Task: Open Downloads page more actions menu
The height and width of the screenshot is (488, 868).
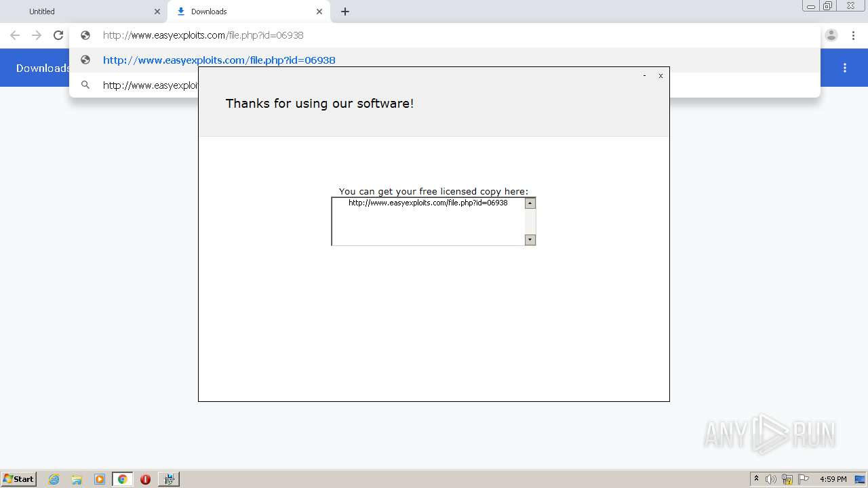Action: [845, 68]
